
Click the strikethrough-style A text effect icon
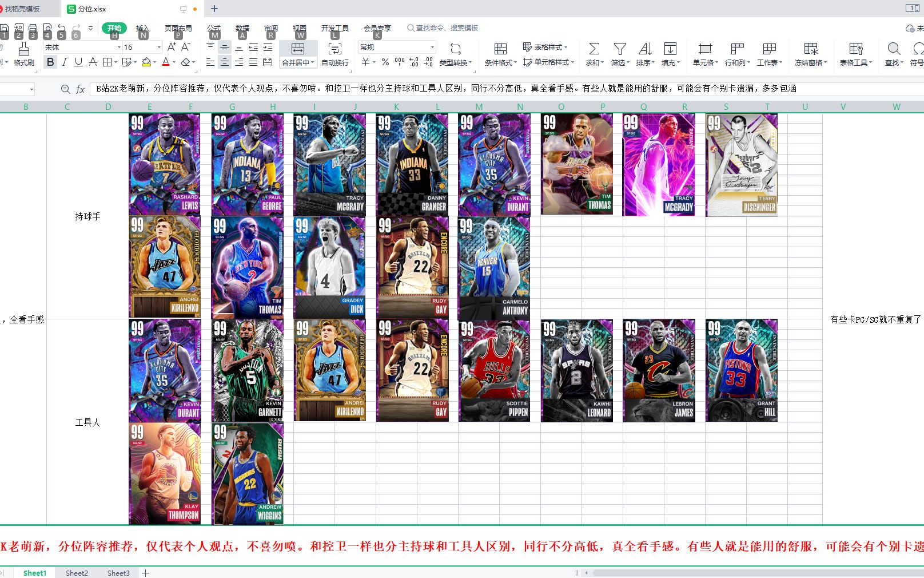click(x=93, y=62)
